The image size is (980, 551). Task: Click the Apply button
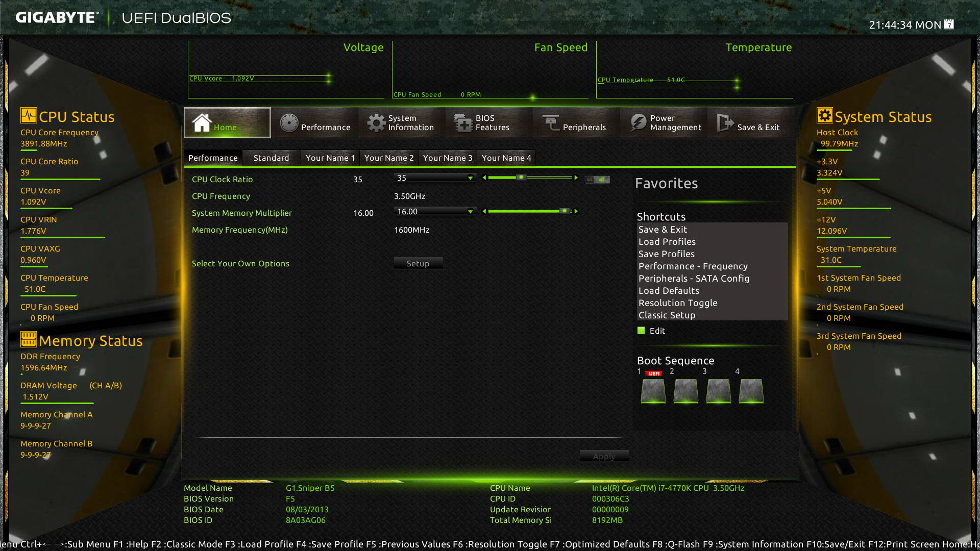[604, 456]
